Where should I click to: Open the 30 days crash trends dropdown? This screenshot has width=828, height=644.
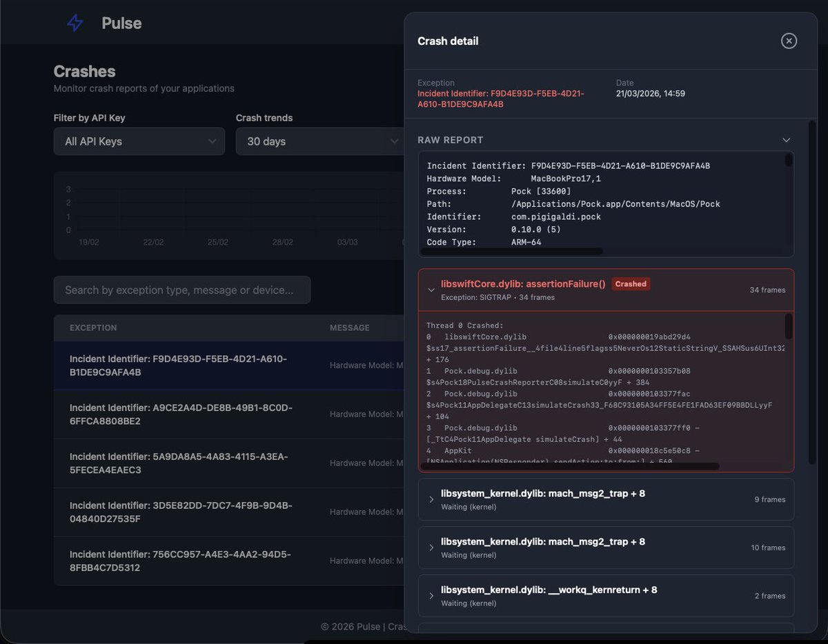[x=319, y=141]
